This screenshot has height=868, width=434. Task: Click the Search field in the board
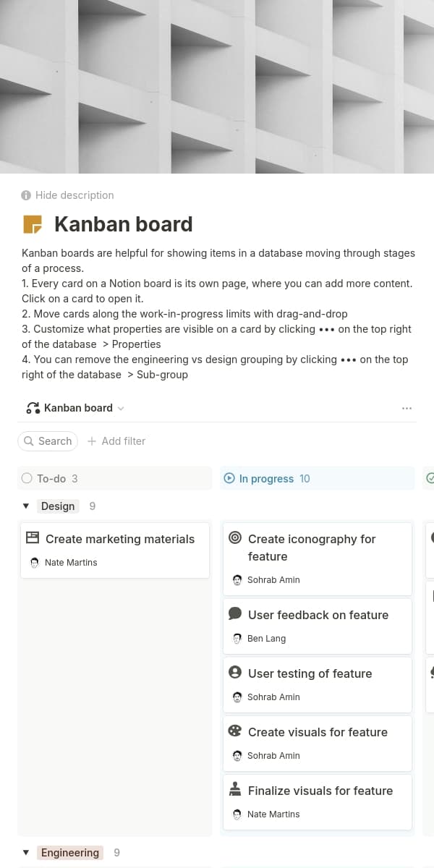click(x=48, y=441)
